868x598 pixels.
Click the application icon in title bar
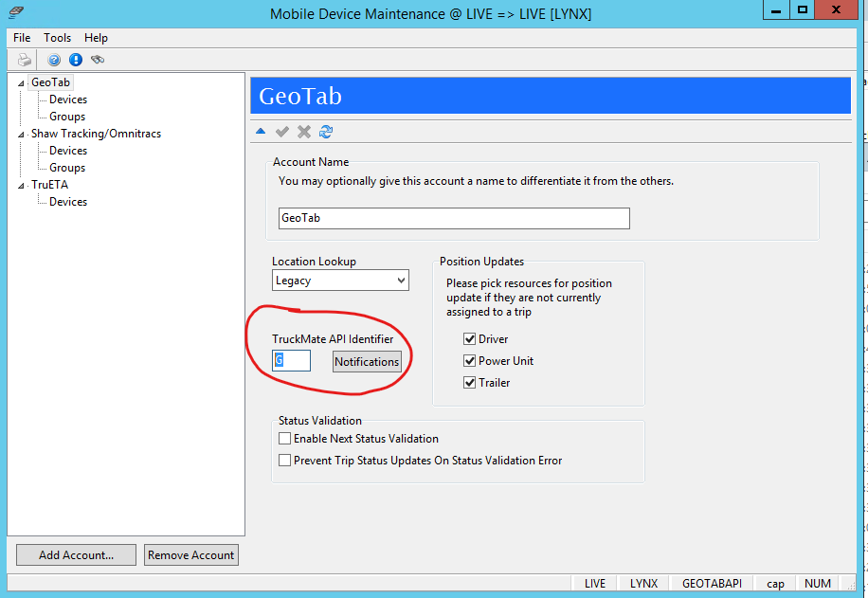pyautogui.click(x=17, y=11)
